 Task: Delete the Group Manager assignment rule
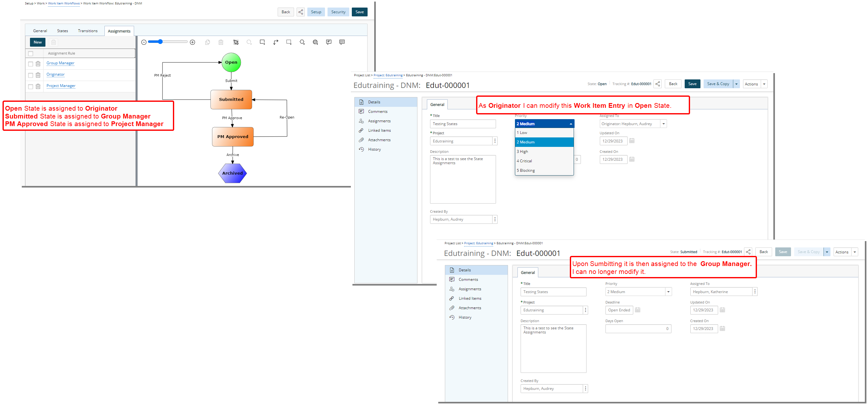coord(38,64)
